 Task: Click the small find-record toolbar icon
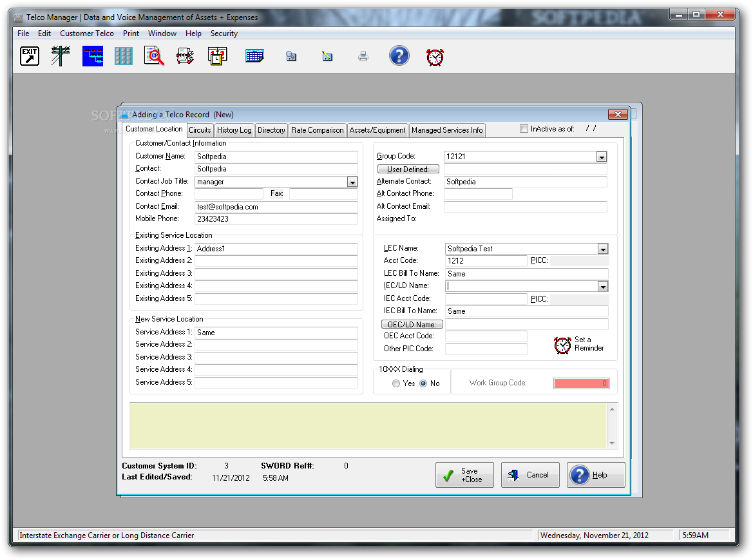point(291,57)
